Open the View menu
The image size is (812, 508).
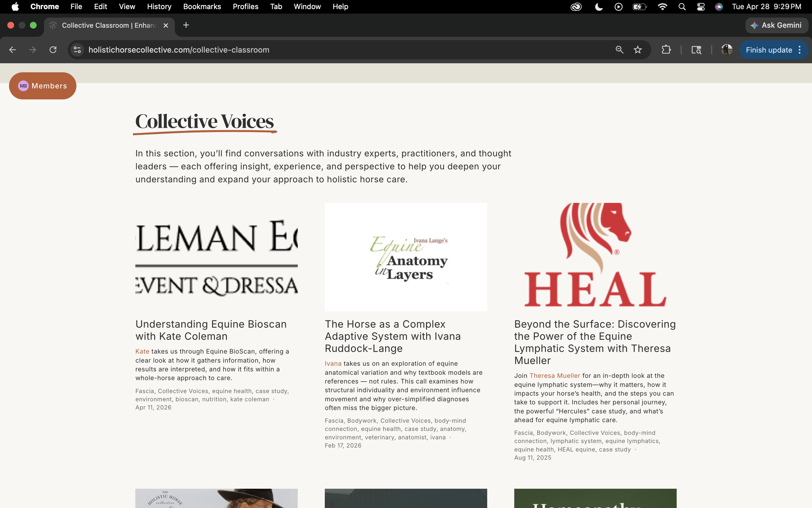[x=127, y=7]
